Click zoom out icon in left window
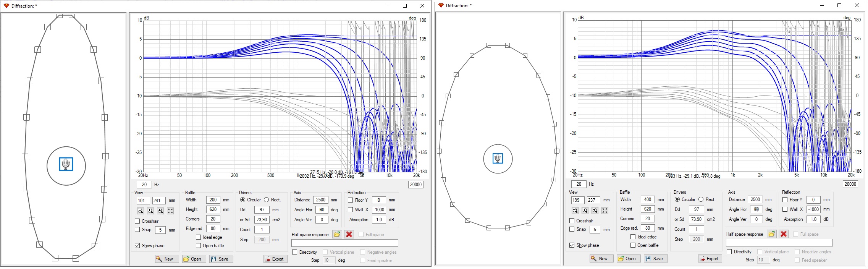Screen dimensions: 868x269 [x=141, y=211]
